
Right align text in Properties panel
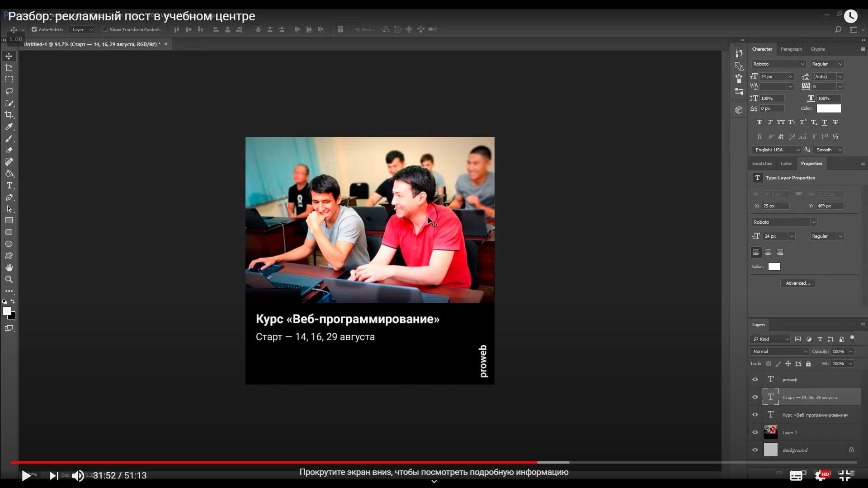[780, 252]
